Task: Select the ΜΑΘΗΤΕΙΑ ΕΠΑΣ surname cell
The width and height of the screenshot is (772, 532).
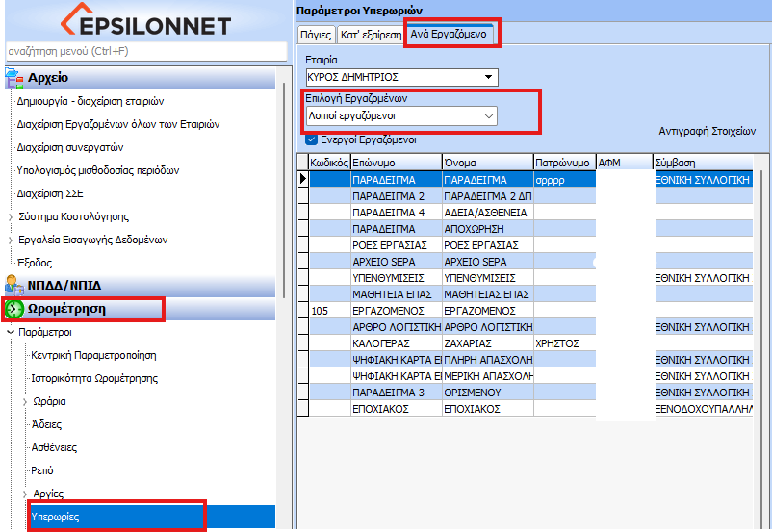Action: (397, 294)
